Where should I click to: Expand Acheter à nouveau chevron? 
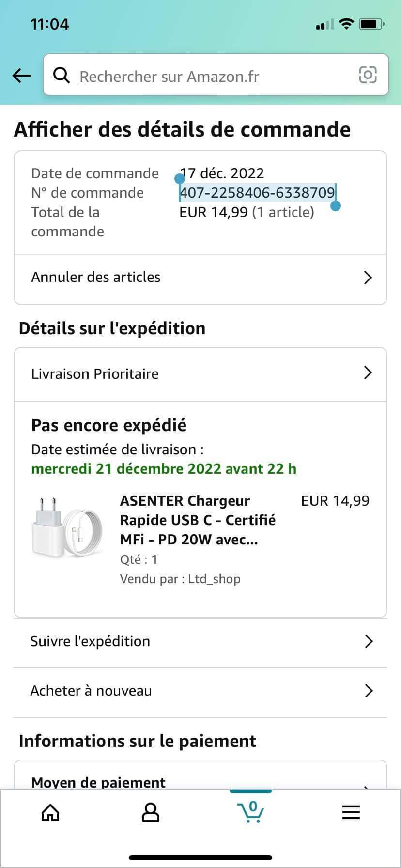point(369,691)
